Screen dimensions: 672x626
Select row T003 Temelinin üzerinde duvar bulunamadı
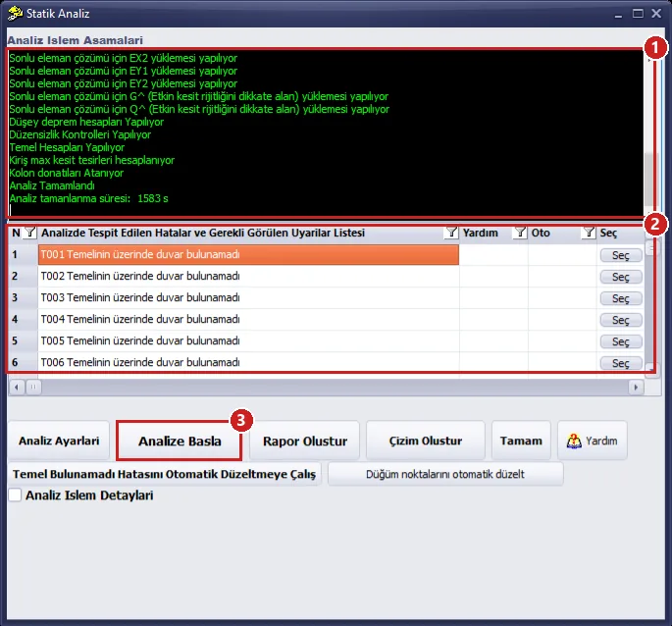coord(248,297)
